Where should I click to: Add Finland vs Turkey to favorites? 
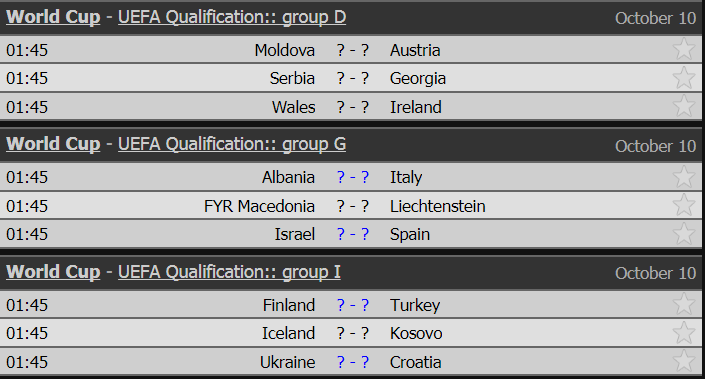[684, 303]
